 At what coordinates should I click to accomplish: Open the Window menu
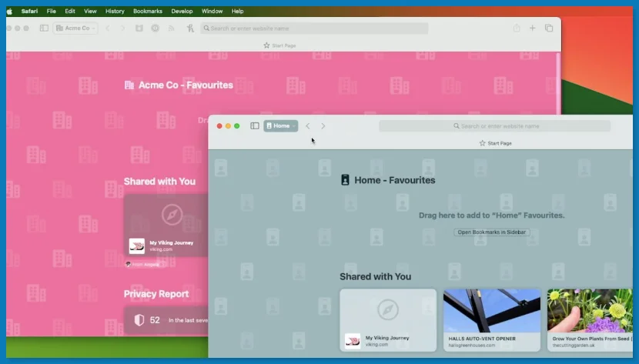point(212,11)
